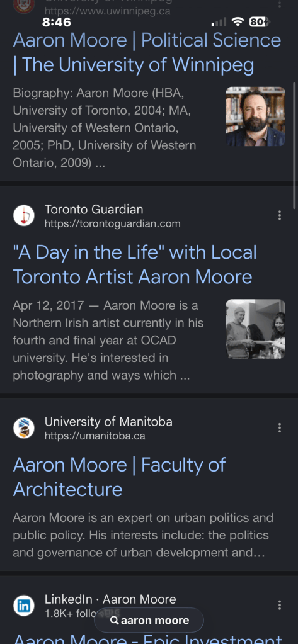Open "A Day in the Life" article link

click(135, 264)
